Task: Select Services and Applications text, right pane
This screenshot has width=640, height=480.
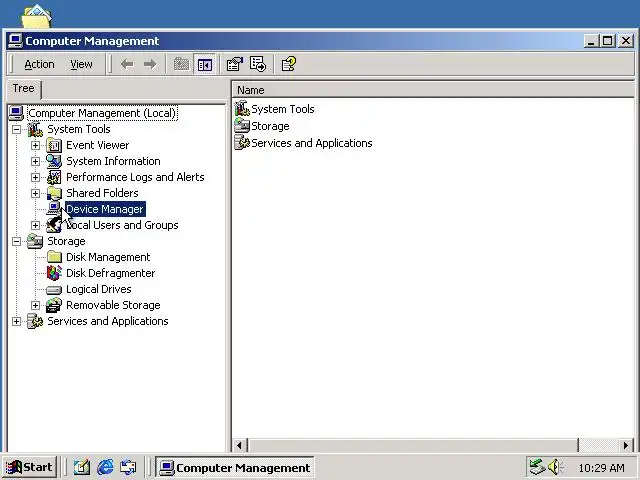Action: [312, 143]
